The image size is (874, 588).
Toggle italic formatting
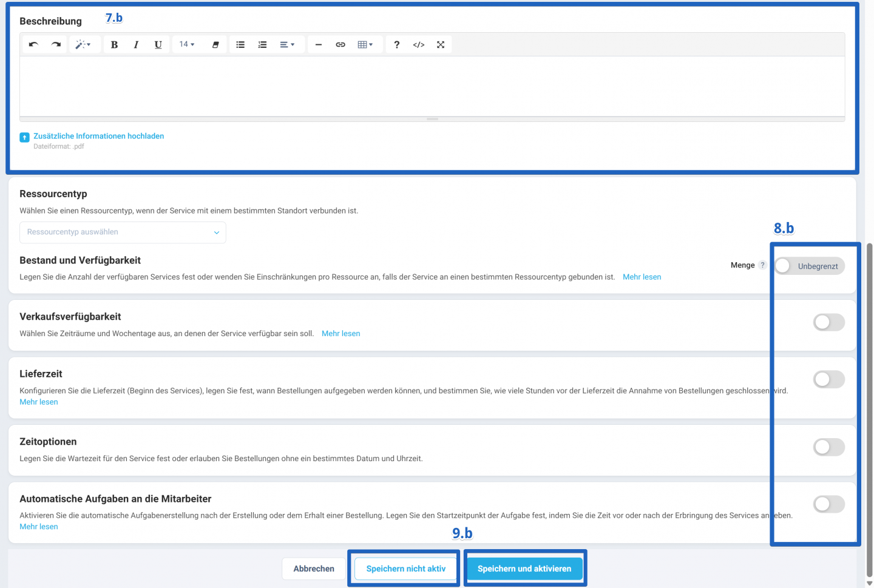coord(136,44)
